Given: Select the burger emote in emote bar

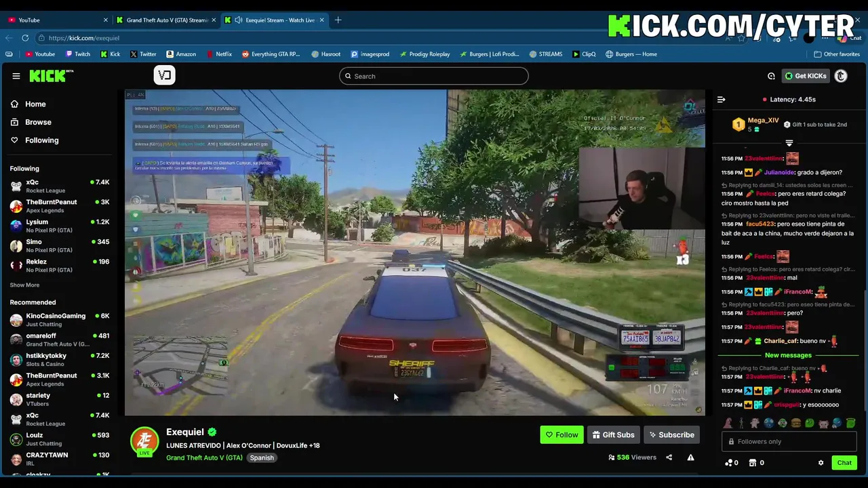Looking at the screenshot, I should (x=796, y=424).
